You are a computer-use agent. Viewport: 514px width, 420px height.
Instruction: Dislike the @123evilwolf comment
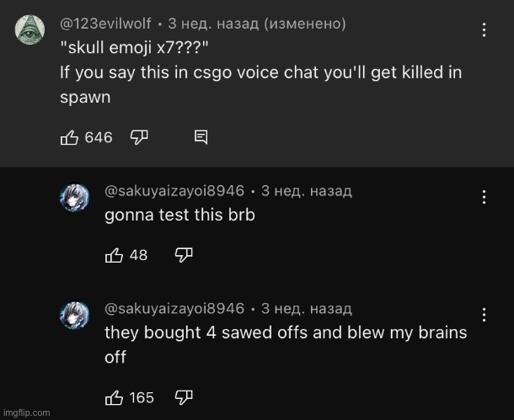(x=140, y=137)
